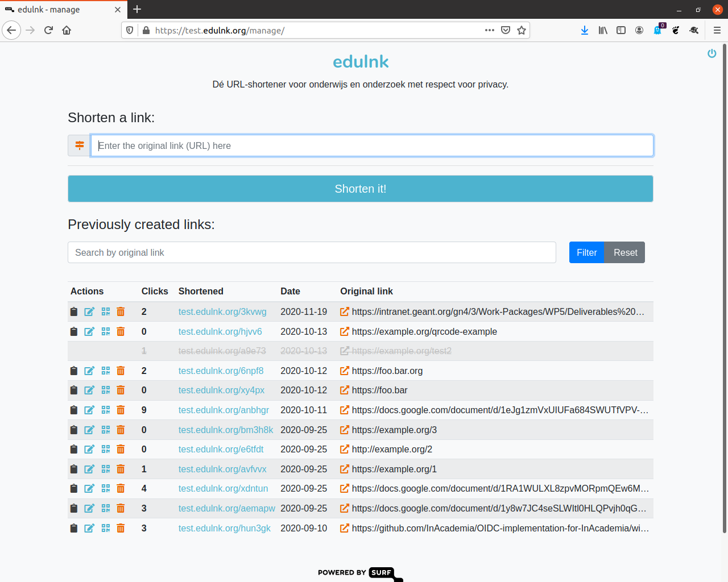Copy the e6tfdt short link to clipboard
728x582 pixels.
(x=73, y=449)
